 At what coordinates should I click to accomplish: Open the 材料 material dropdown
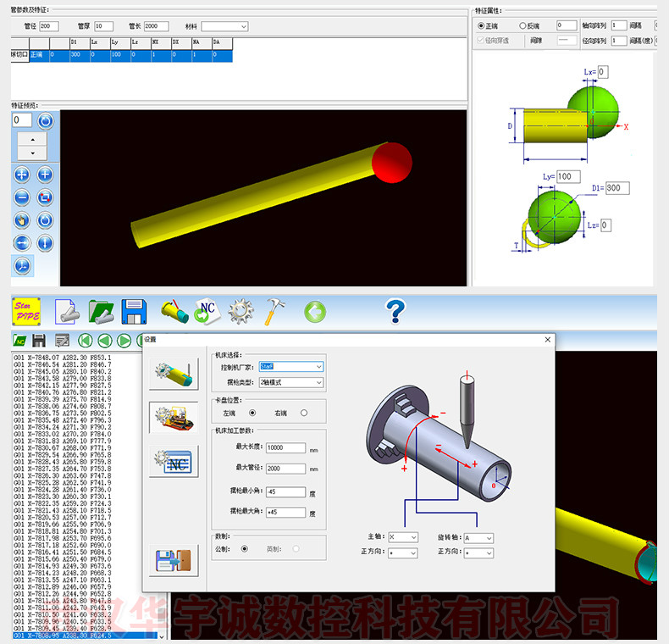pyautogui.click(x=224, y=27)
